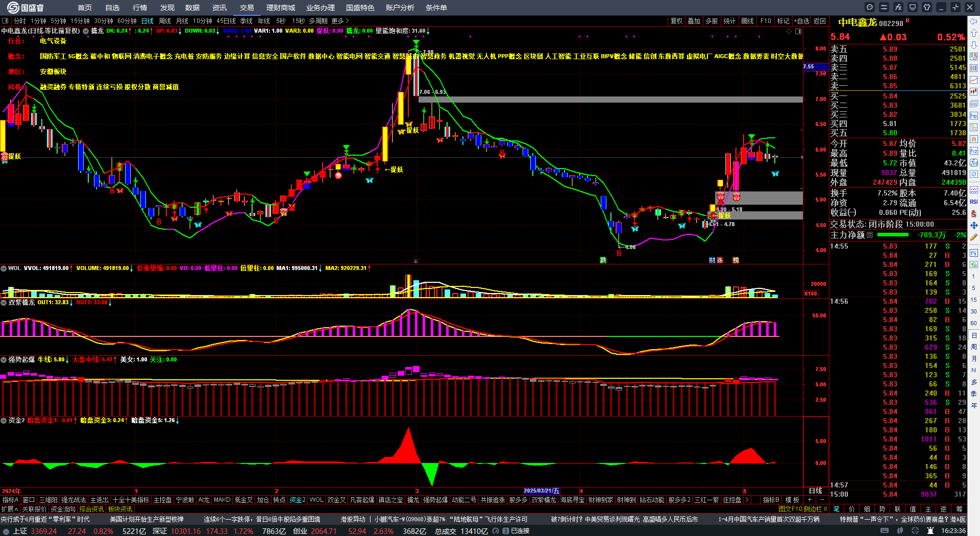The image size is (980, 536).
Task: Open the 双紫擒龙 indicator dropdown circle
Action: pos(4,302)
